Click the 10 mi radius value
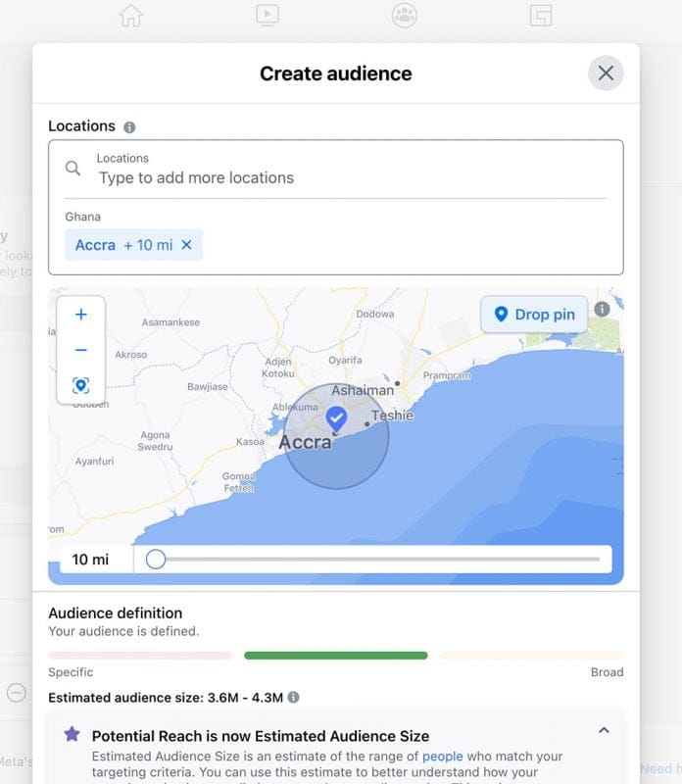Screen dimensions: 682x784 tap(90, 559)
